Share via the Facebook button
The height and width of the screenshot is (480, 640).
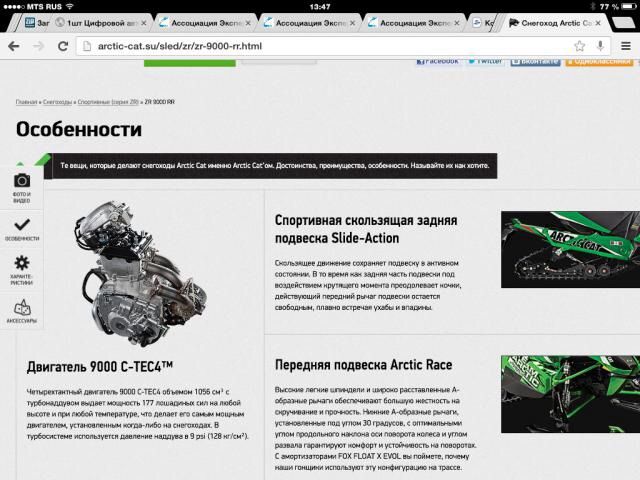point(438,61)
